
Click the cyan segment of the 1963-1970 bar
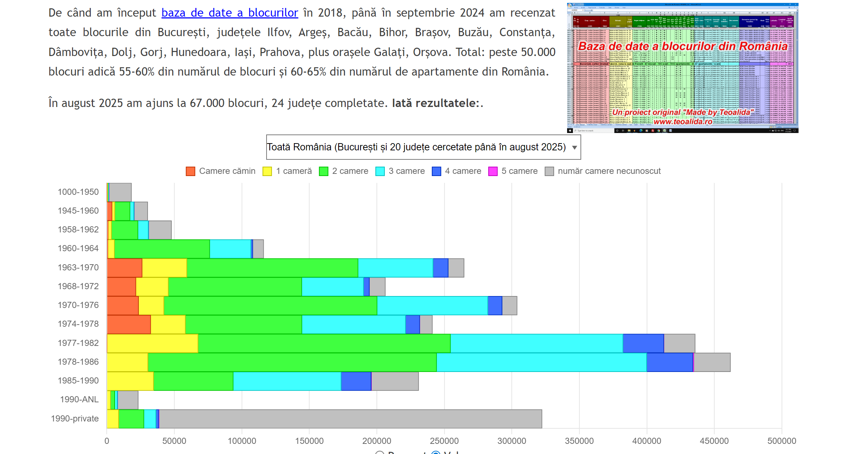click(x=395, y=268)
